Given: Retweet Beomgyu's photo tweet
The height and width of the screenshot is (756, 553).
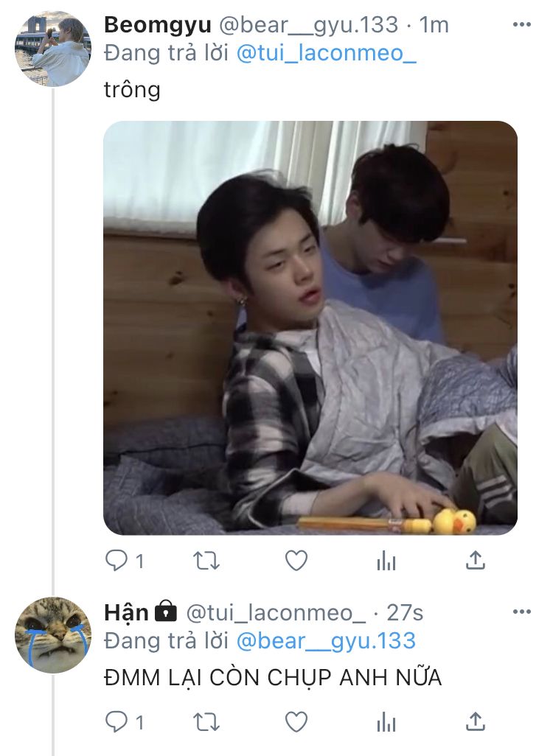Looking at the screenshot, I should tap(206, 561).
